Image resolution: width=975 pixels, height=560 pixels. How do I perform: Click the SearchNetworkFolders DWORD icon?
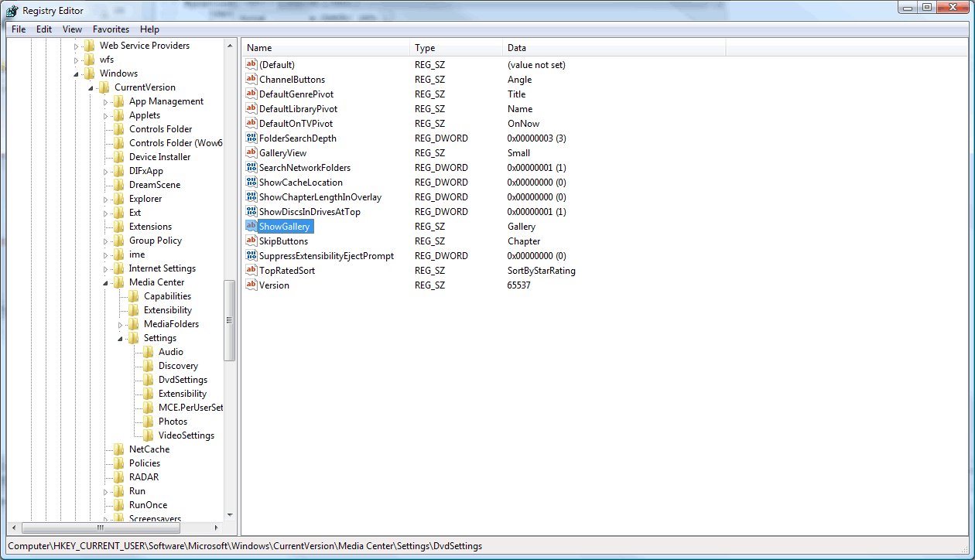[x=251, y=168]
